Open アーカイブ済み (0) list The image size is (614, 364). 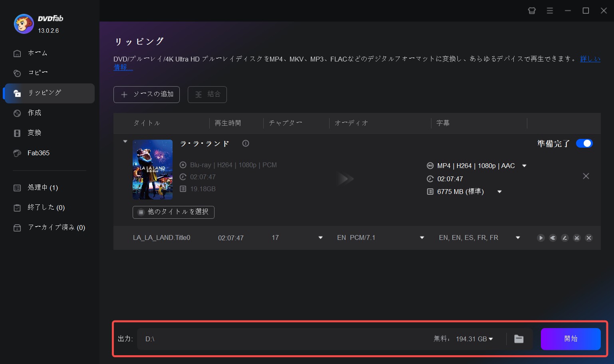(x=50, y=227)
